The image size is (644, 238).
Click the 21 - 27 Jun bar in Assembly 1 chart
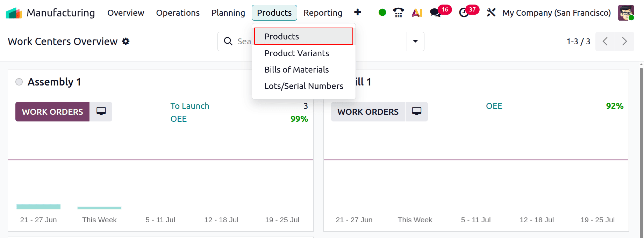coord(38,207)
